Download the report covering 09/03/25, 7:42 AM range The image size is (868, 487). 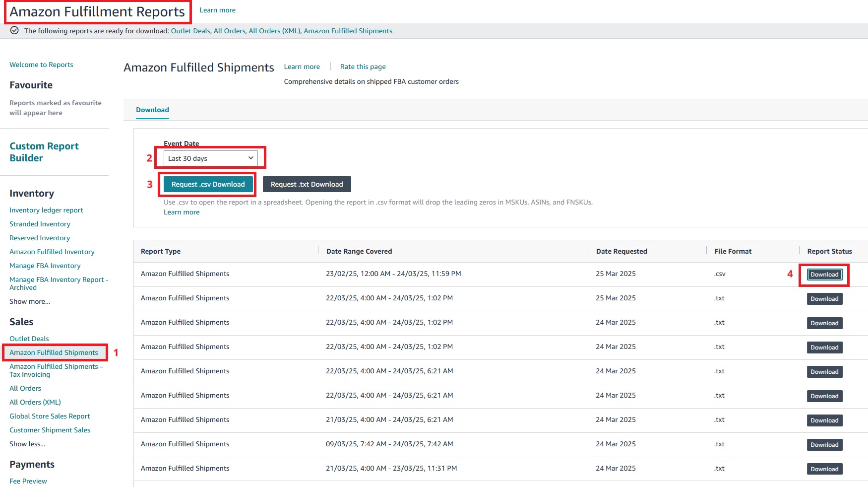click(x=824, y=445)
